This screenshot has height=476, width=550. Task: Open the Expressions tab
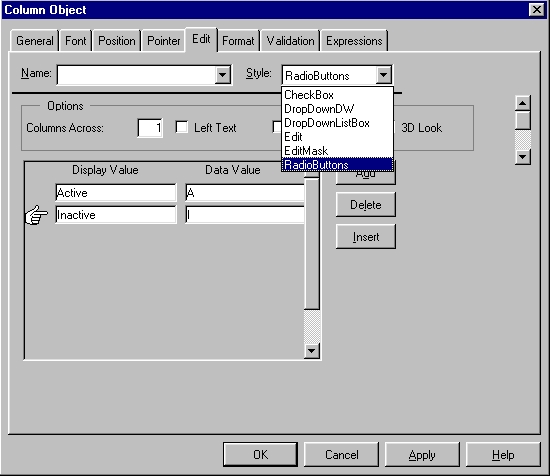[x=354, y=41]
